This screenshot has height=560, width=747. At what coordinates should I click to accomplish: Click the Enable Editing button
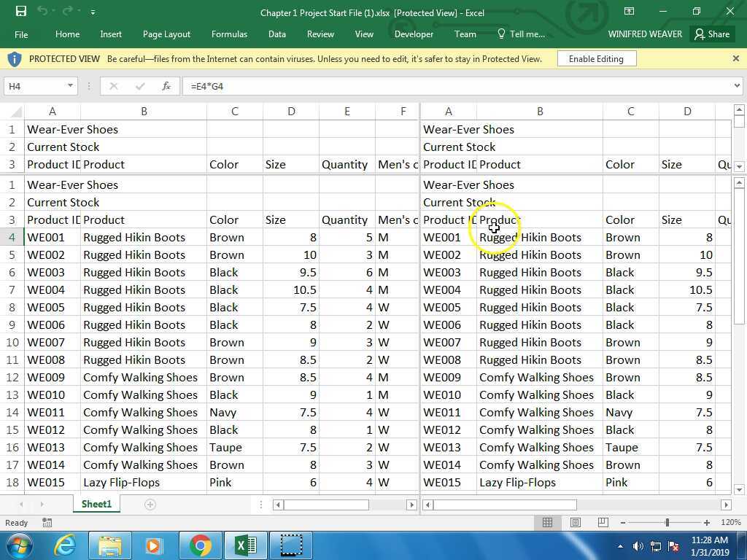[x=596, y=58]
